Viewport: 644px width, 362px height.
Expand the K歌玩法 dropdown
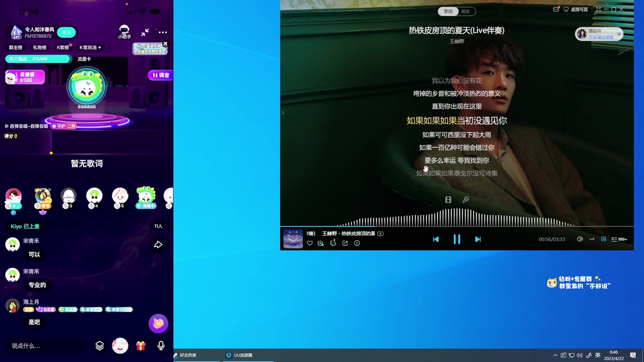click(90, 48)
